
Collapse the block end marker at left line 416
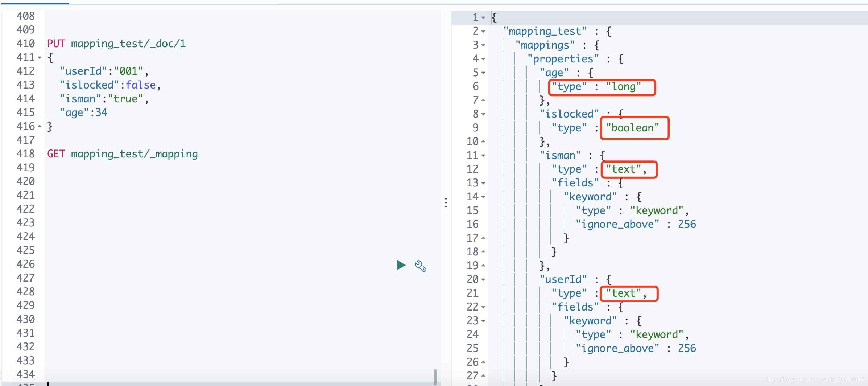(x=40, y=126)
